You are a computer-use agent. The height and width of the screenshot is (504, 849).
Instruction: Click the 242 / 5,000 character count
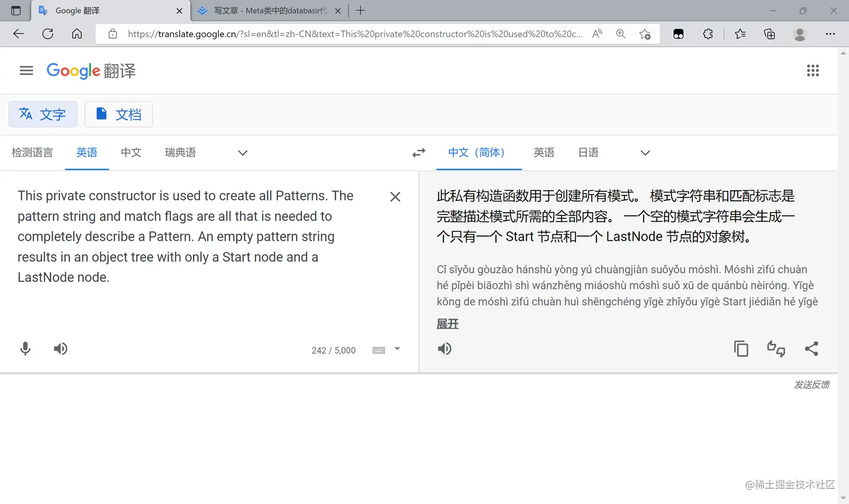[x=334, y=350]
